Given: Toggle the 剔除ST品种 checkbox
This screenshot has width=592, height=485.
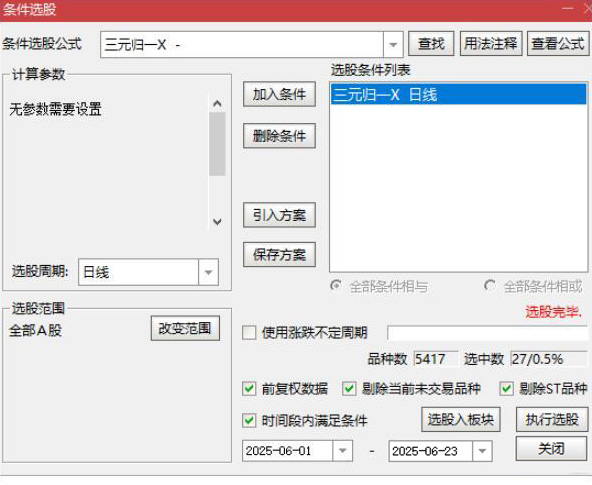Looking at the screenshot, I should 506,388.
